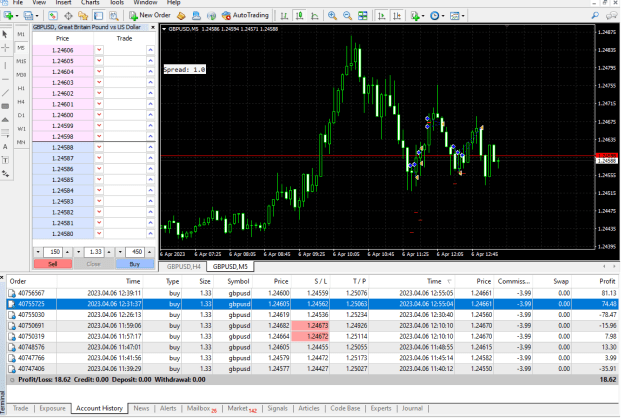
Task: Open the chat bubbles icon
Action: (x=611, y=16)
